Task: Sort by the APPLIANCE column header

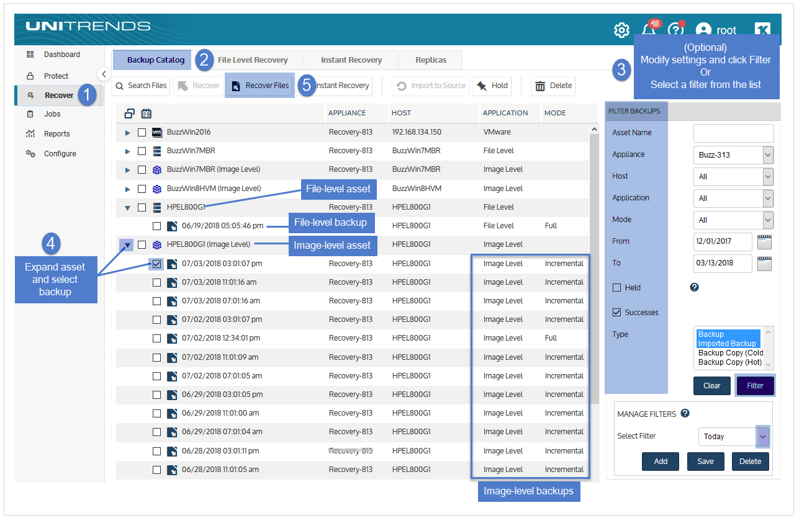Action: [x=347, y=113]
